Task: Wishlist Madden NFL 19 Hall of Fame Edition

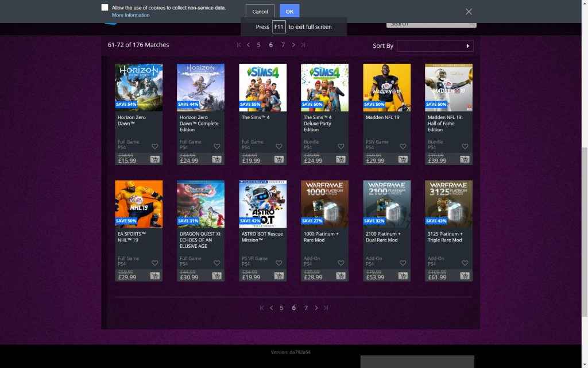Action: pyautogui.click(x=465, y=147)
